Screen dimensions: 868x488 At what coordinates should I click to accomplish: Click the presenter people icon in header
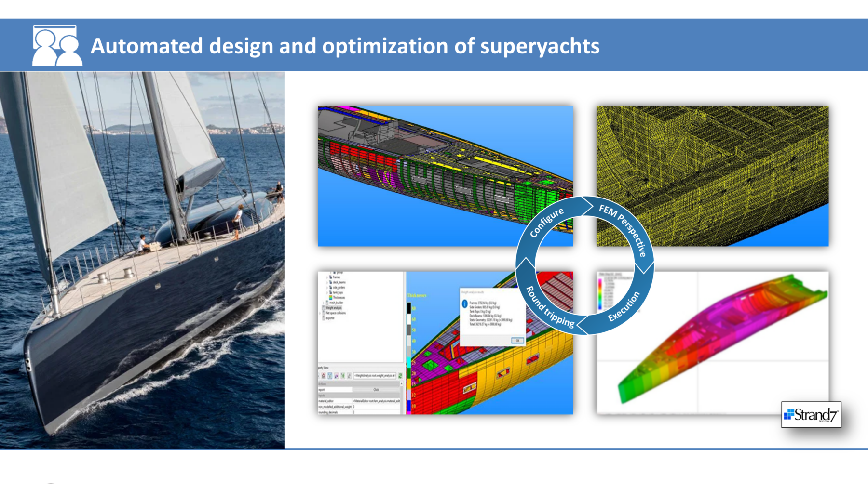point(56,46)
